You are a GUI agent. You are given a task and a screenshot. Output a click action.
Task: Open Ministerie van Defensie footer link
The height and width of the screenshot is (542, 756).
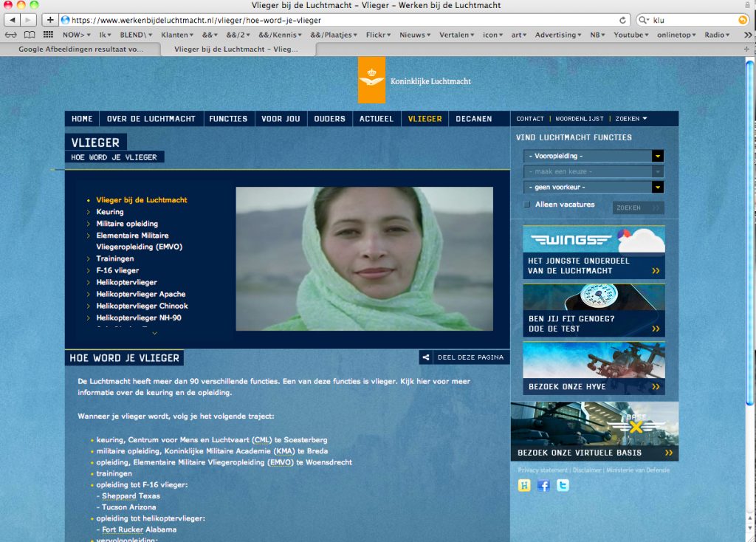point(638,470)
